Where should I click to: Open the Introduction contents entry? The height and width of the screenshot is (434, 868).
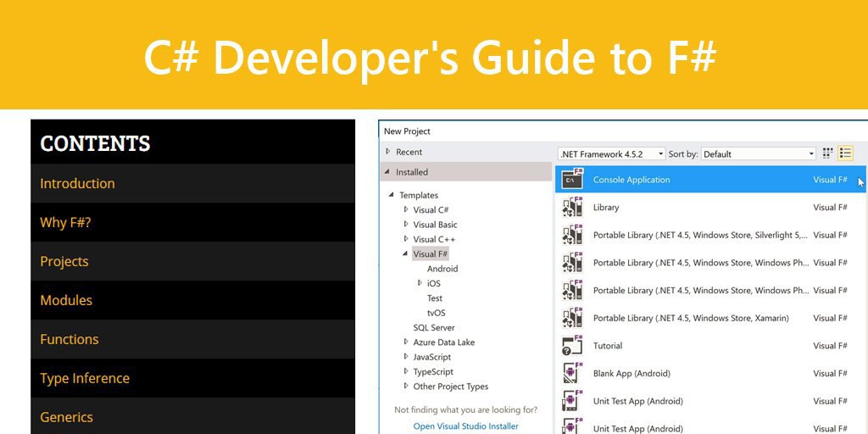192,183
